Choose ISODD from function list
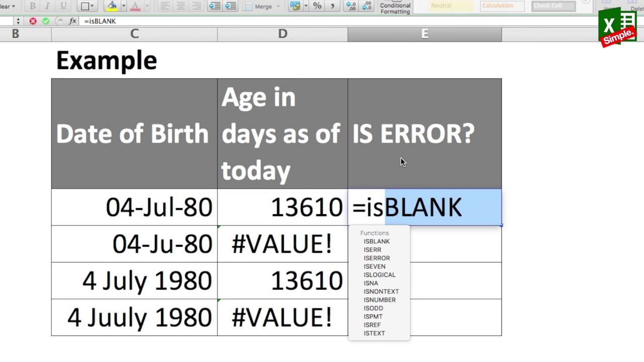 373,308
